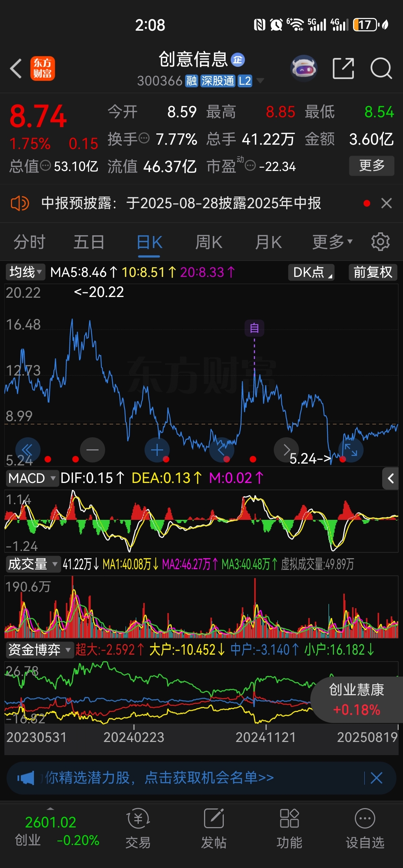Expand 更多 chart period dropdown
This screenshot has height=868, width=403.
click(x=332, y=242)
